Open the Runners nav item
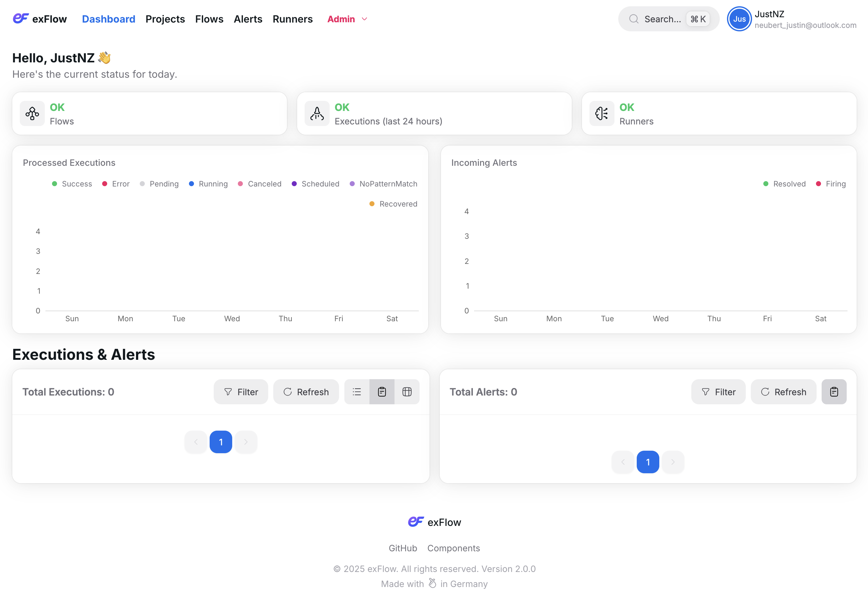The width and height of the screenshot is (868, 603). [292, 19]
